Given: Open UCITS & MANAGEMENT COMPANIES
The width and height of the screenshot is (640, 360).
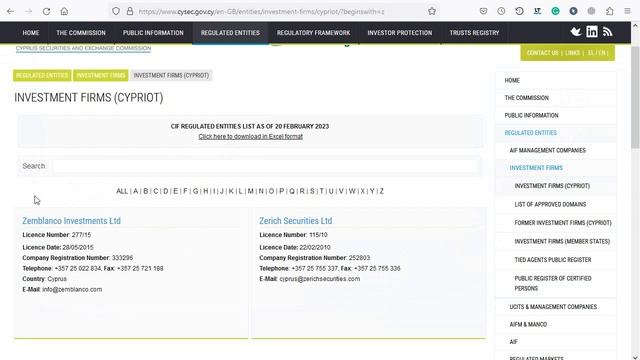Looking at the screenshot, I should (x=553, y=307).
